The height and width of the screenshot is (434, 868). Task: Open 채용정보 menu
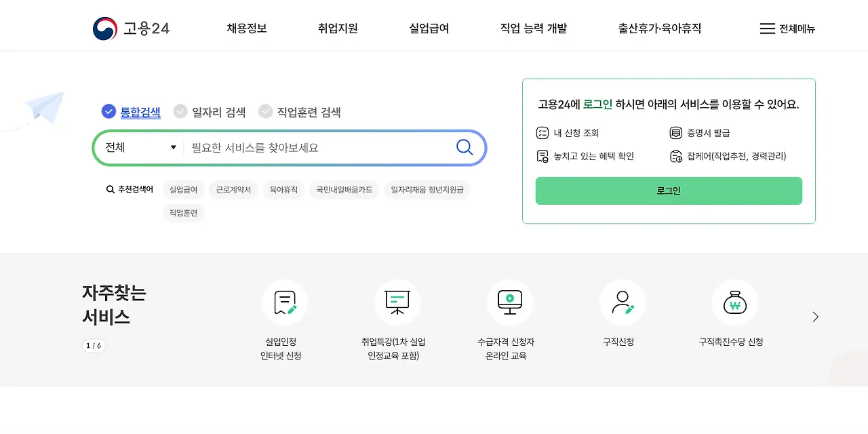[x=247, y=28]
